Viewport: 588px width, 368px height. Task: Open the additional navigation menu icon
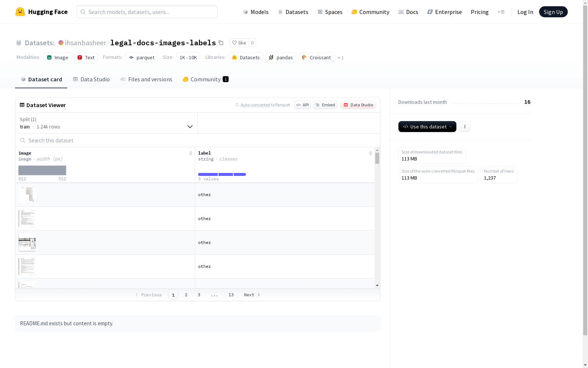click(501, 12)
